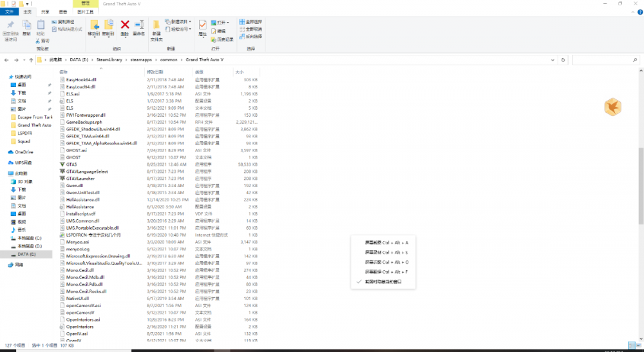Click the 复制路径 button
This screenshot has height=352, width=644.
pos(63,22)
